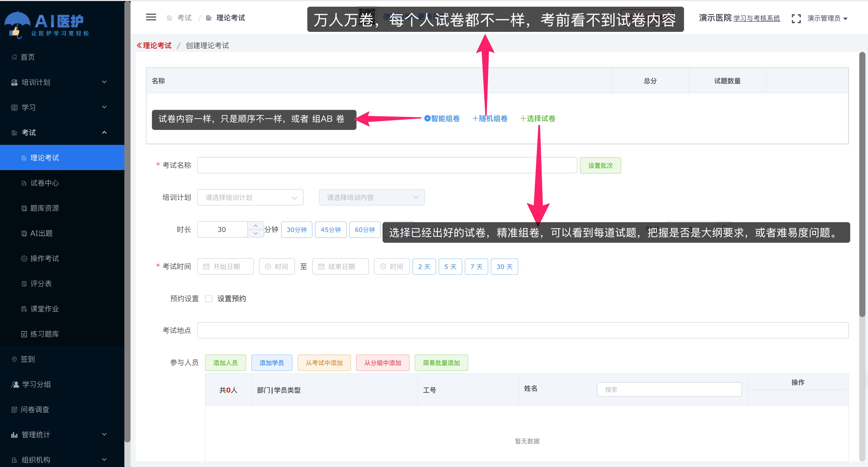Viewport: 868px width, 467px height.
Task: Click 从分组中添加 button
Action: (383, 363)
